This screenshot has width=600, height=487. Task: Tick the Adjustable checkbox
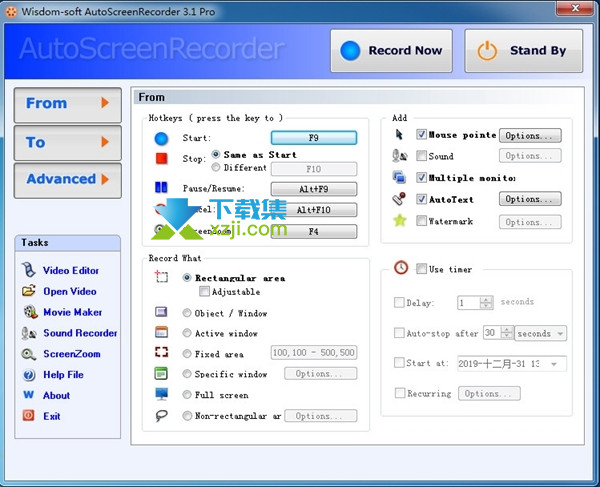coord(204,292)
